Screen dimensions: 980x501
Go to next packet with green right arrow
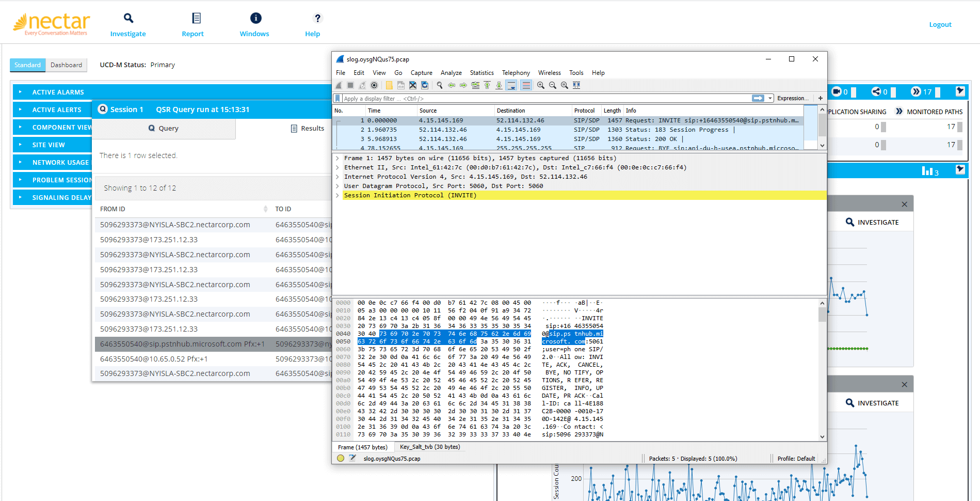(463, 85)
